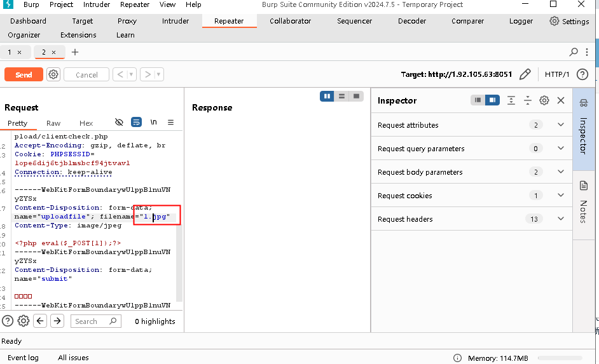Select Pretty request view tab
Screen dimensions: 599x364
(x=18, y=123)
